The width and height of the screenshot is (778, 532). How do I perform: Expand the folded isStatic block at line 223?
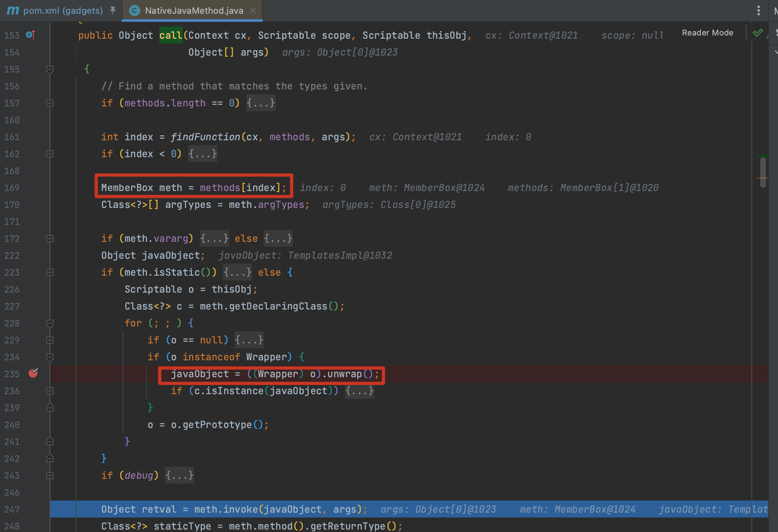pyautogui.click(x=50, y=272)
